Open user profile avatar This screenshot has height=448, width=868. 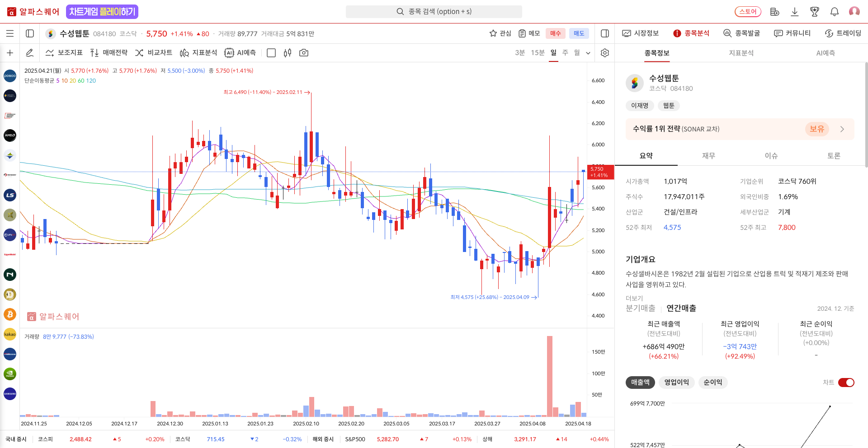click(x=854, y=11)
